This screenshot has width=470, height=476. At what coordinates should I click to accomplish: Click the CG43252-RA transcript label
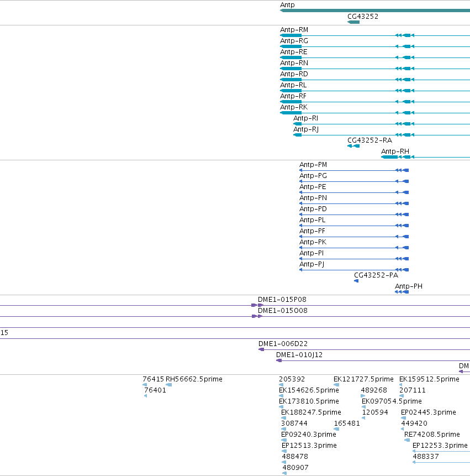369,140
